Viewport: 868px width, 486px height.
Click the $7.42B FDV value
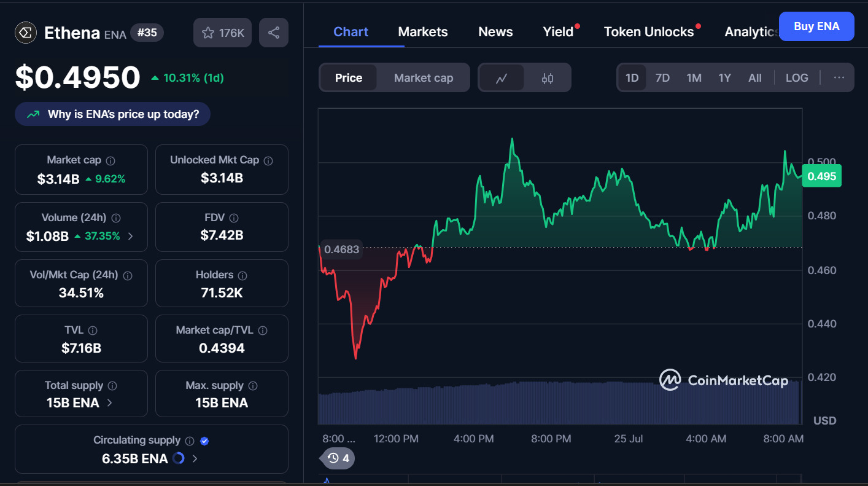[222, 235]
